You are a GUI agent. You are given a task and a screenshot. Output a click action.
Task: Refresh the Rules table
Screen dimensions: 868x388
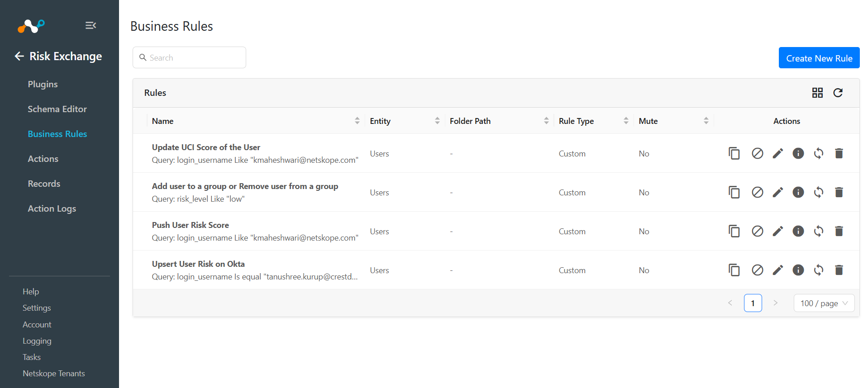click(838, 93)
